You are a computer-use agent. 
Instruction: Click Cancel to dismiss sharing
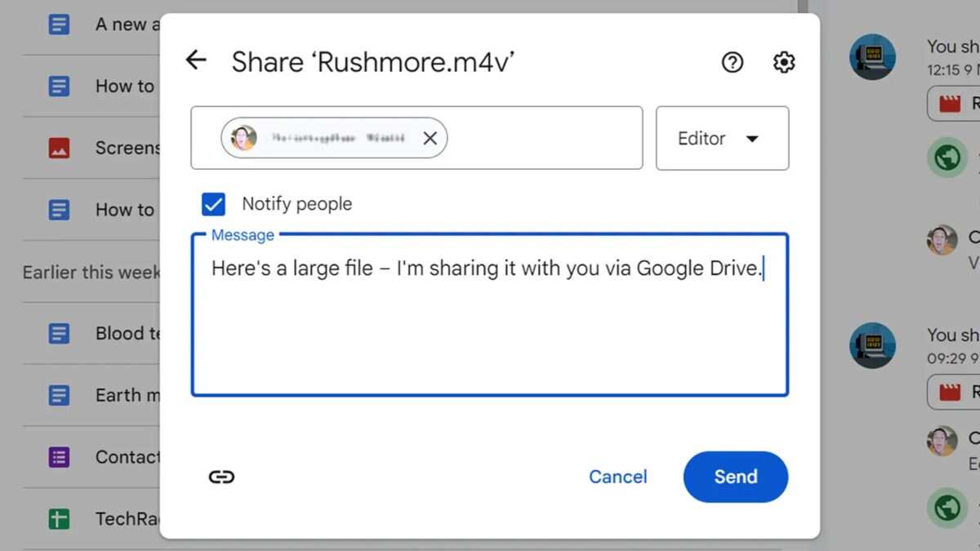click(618, 477)
